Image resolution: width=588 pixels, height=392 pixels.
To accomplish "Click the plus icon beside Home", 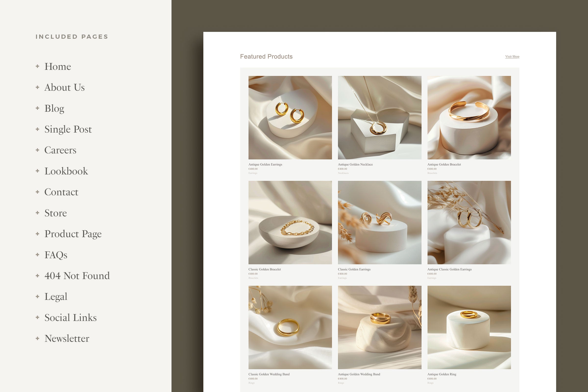I will pyautogui.click(x=37, y=66).
